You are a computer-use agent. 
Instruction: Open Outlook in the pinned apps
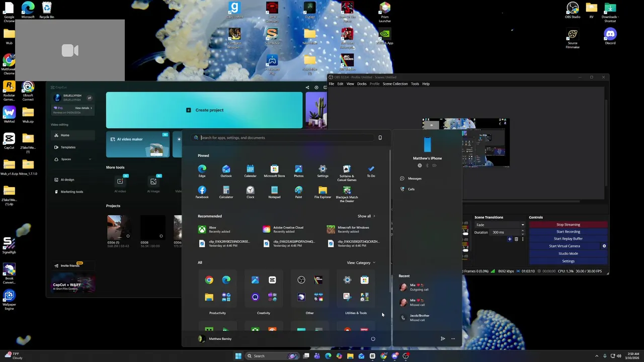(x=226, y=171)
